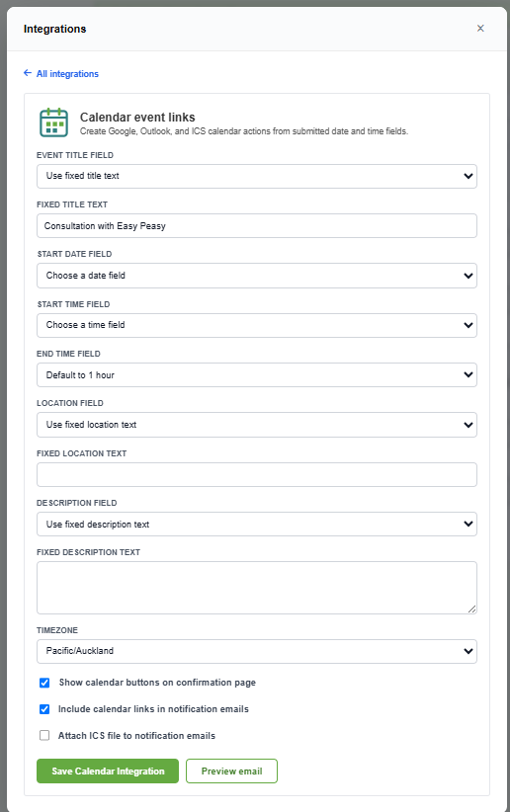Open the Event Title Field dropdown
This screenshot has height=812, width=510.
pyautogui.click(x=257, y=176)
